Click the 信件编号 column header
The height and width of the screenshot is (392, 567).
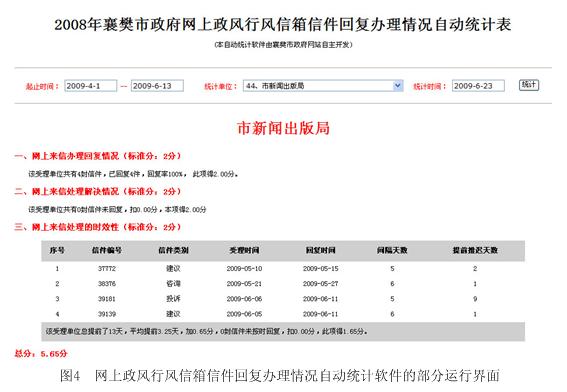[107, 250]
